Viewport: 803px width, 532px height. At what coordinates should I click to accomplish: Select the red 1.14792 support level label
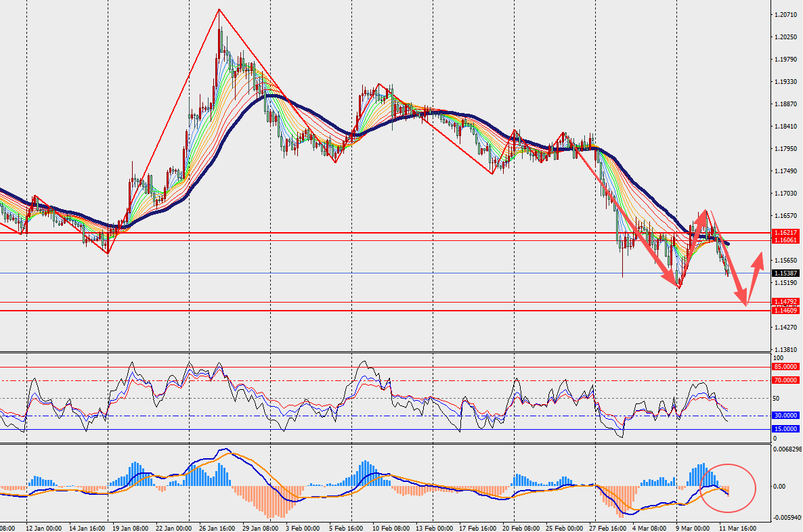click(785, 302)
